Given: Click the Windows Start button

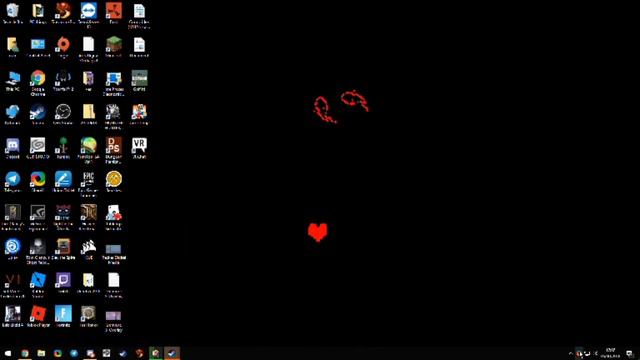Looking at the screenshot, I should click(x=8, y=353).
